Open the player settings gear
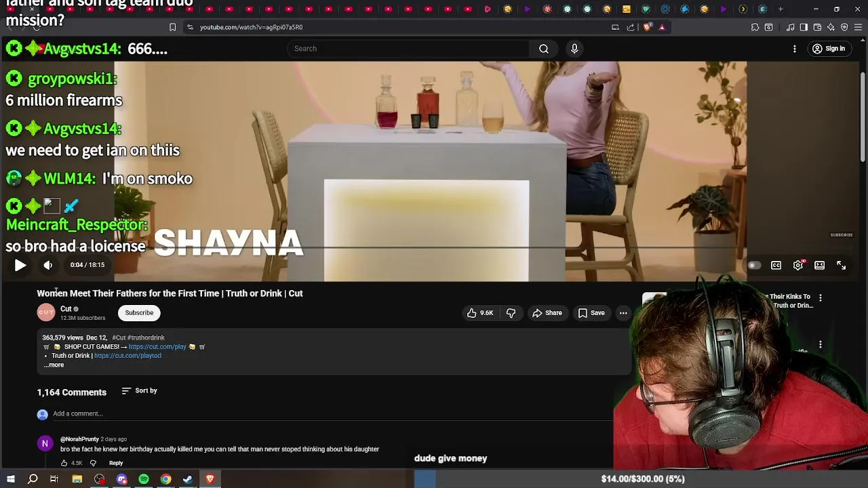This screenshot has height=488, width=868. click(x=798, y=266)
